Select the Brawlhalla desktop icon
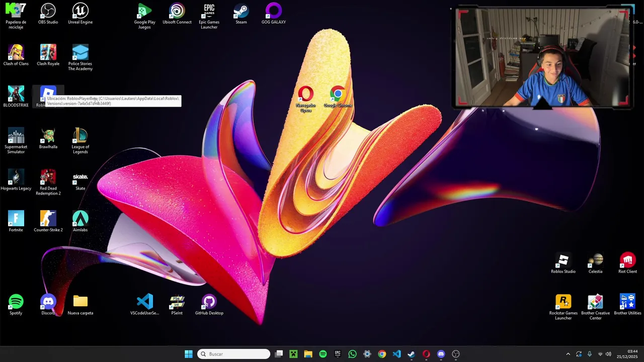This screenshot has height=362, width=644. (x=48, y=138)
